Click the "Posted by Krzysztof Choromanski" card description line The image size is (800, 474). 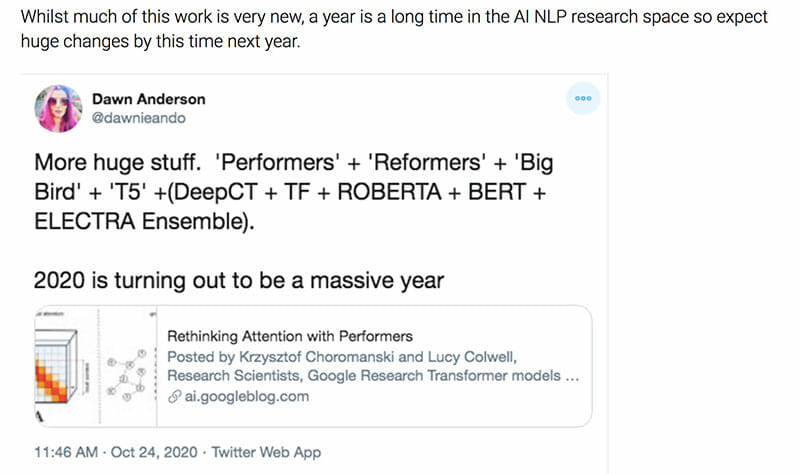(x=357, y=356)
